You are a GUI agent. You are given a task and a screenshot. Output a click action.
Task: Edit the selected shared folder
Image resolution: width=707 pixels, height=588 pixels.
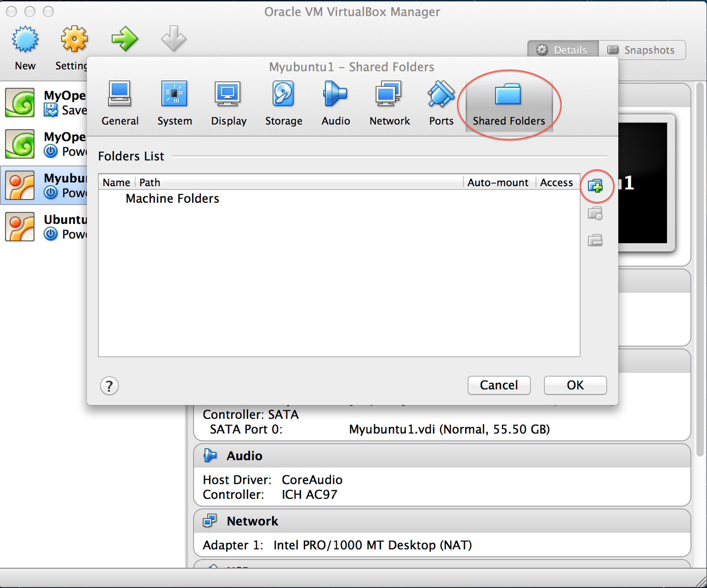click(596, 213)
